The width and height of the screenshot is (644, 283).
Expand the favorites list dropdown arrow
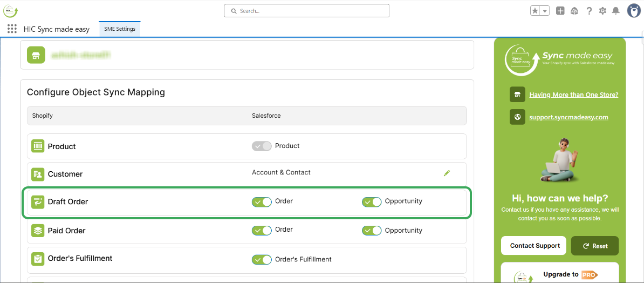[x=545, y=11]
